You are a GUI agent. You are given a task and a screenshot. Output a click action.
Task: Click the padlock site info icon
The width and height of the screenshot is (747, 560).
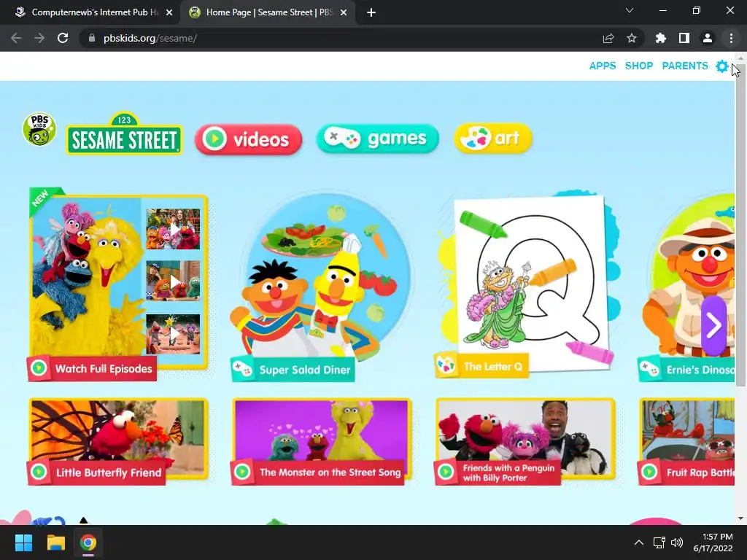point(91,38)
